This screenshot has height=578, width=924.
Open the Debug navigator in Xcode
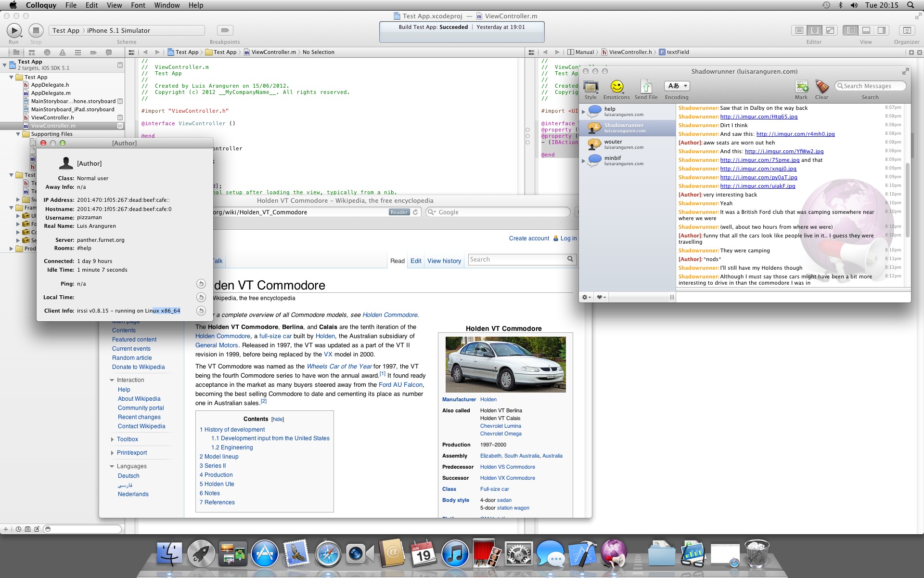[x=78, y=52]
